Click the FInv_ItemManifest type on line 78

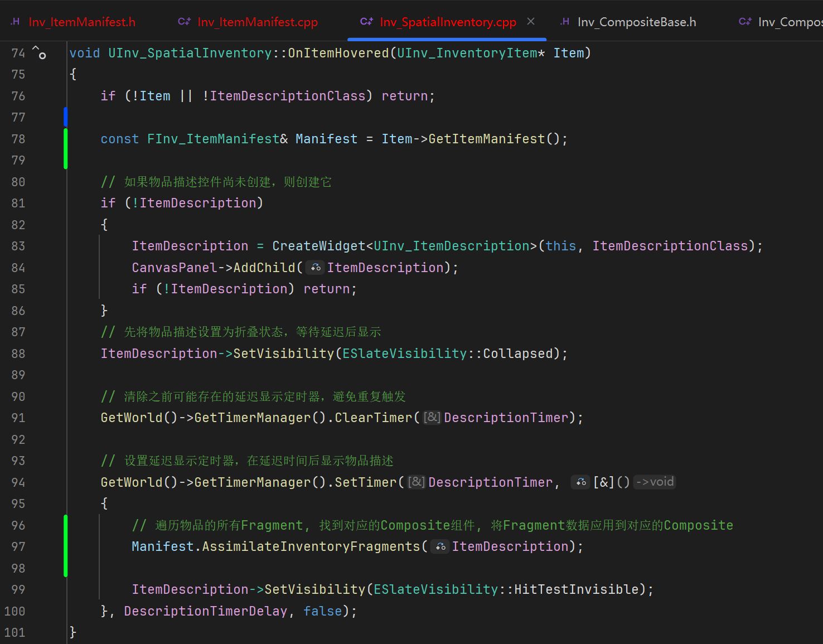[x=214, y=139]
